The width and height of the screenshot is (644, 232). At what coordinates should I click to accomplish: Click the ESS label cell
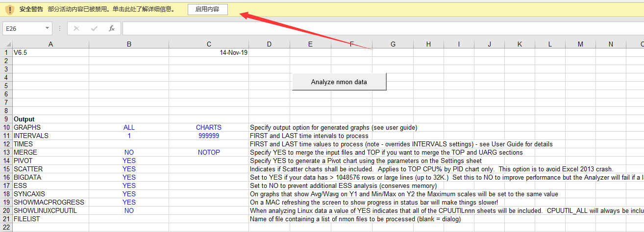[50, 186]
